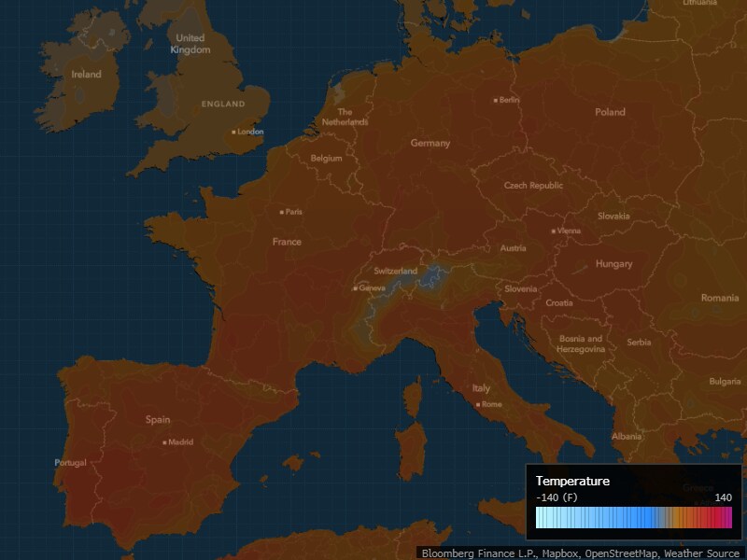Click the Spain country label
Image resolution: width=747 pixels, height=560 pixels.
pos(158,420)
